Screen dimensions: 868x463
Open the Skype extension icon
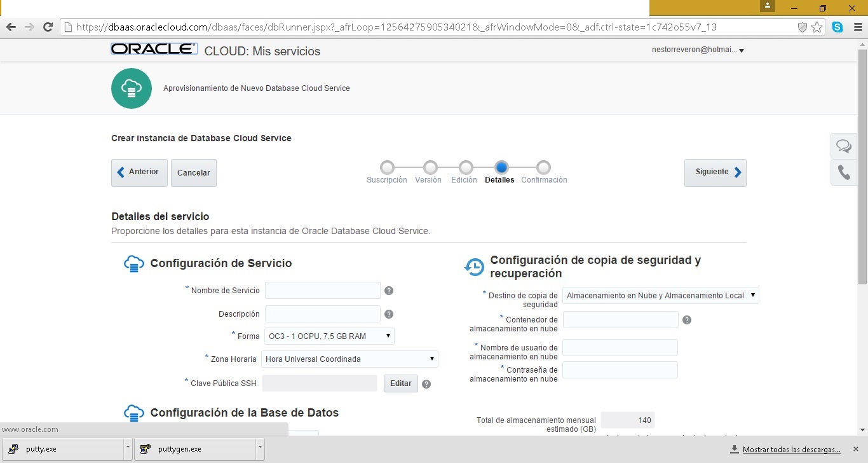click(837, 27)
